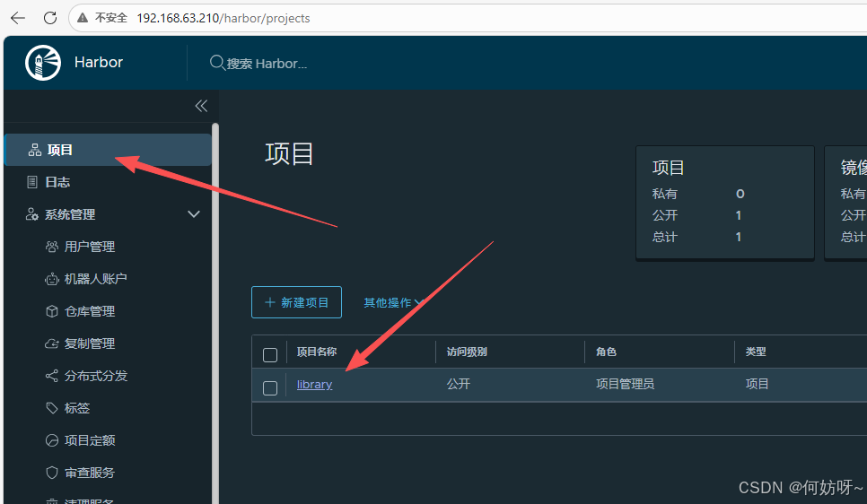Open 复制管理 in the sidebar
This screenshot has width=867, height=504.
pyautogui.click(x=90, y=343)
